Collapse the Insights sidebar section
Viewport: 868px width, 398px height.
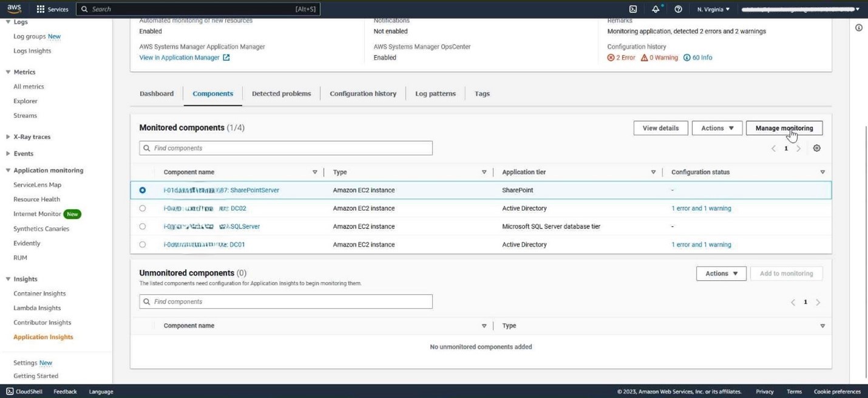click(8, 280)
